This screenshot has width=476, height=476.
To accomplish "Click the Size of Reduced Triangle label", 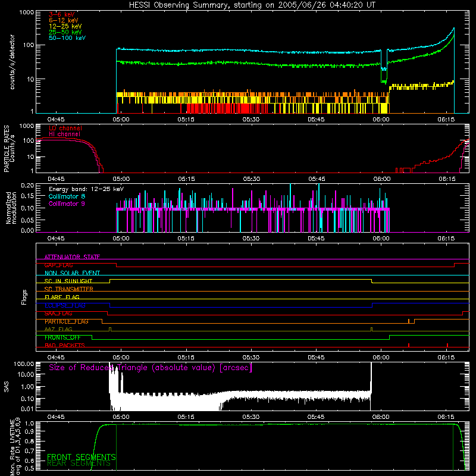I will click(151, 368).
